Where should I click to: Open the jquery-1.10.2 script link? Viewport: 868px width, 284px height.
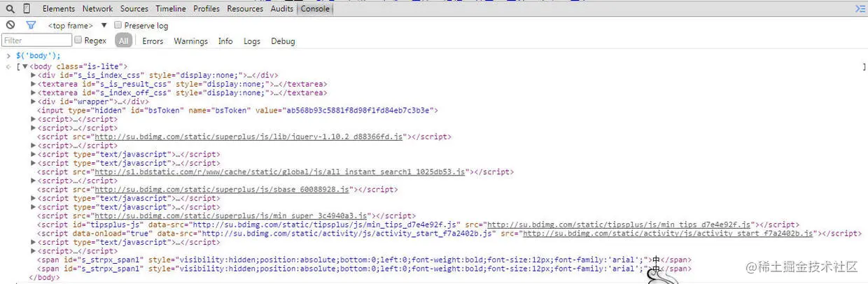pyautogui.click(x=248, y=137)
